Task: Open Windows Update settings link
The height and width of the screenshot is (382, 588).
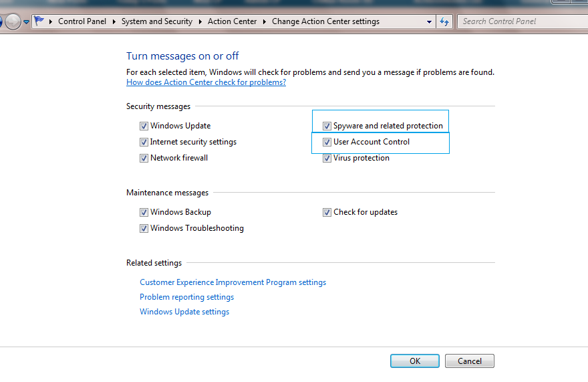Action: coord(184,312)
